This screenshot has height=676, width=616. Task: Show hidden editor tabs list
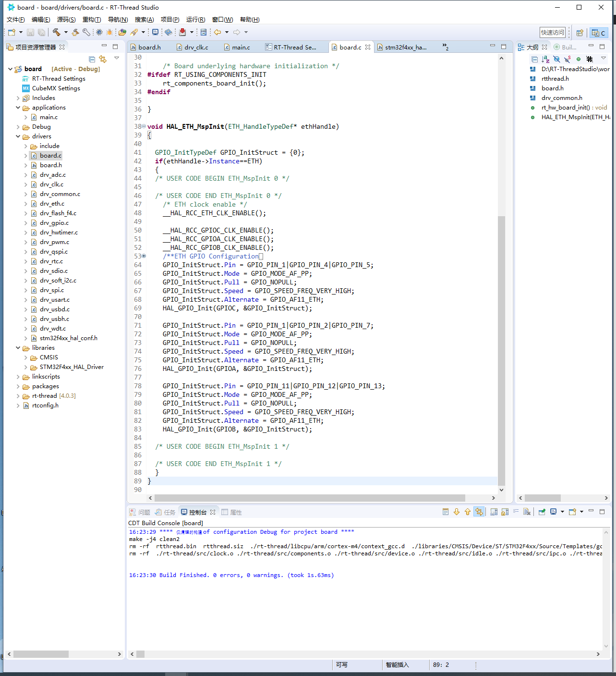pyautogui.click(x=446, y=47)
